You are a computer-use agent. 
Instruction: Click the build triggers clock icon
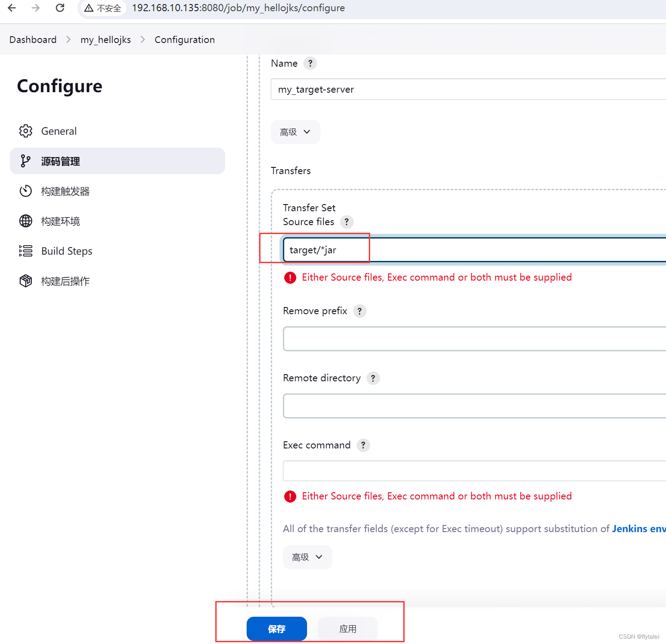(26, 191)
